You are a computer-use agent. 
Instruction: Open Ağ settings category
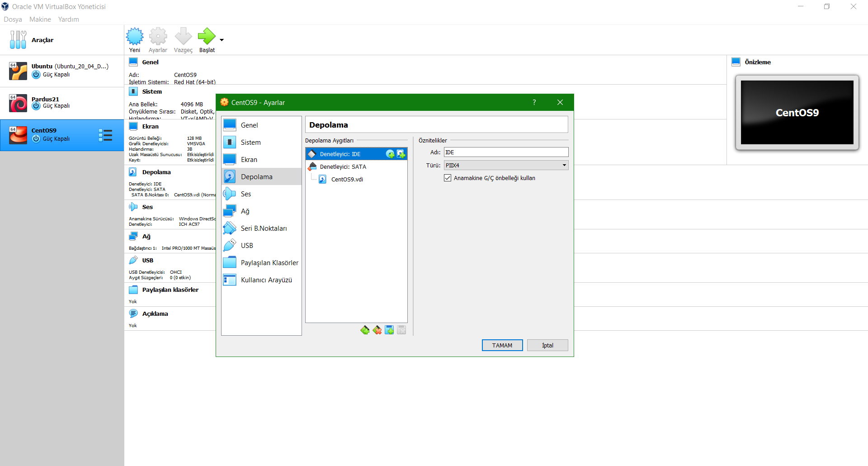[261, 211]
